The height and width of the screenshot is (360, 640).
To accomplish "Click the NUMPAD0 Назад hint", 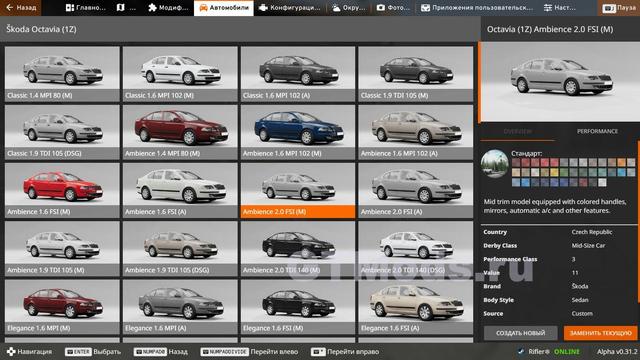I will tap(161, 351).
